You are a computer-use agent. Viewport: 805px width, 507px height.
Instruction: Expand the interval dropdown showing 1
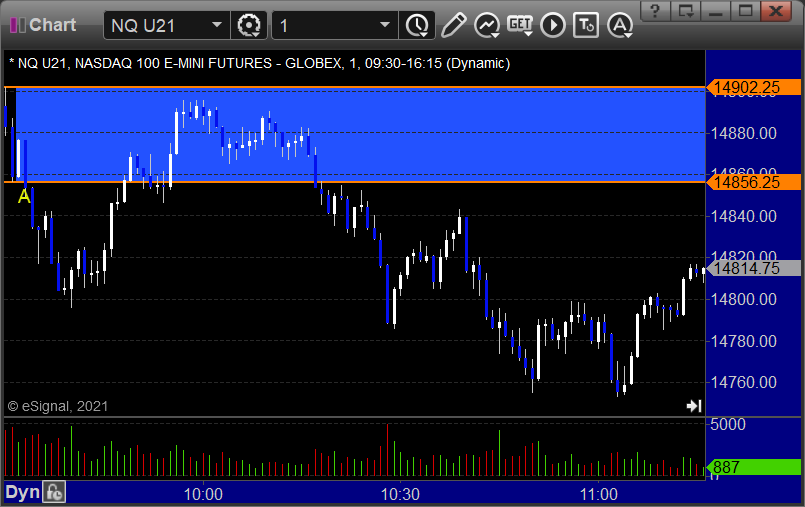click(385, 25)
